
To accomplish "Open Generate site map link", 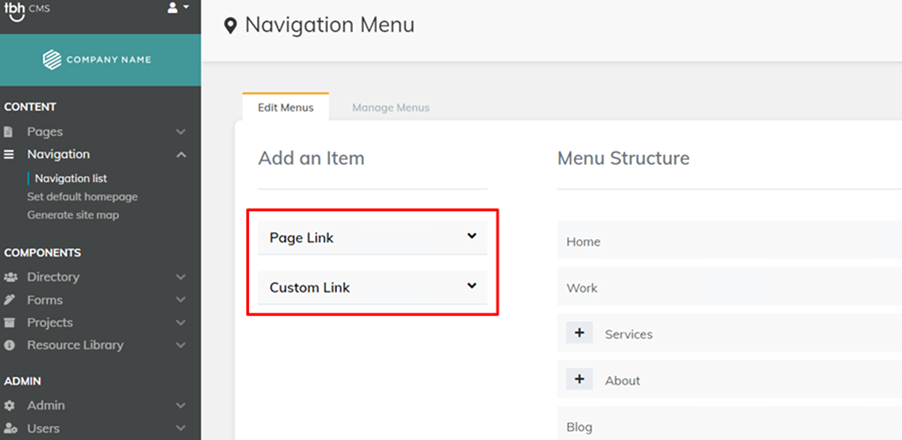I will (73, 215).
